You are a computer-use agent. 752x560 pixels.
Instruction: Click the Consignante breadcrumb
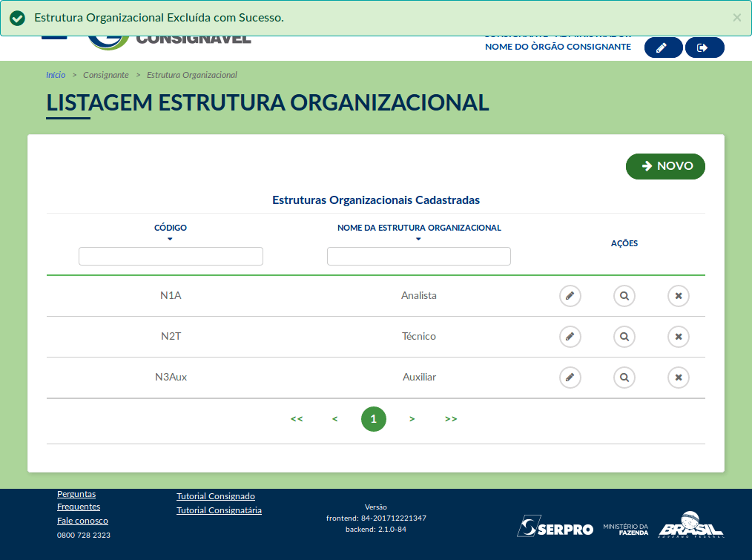(x=105, y=75)
